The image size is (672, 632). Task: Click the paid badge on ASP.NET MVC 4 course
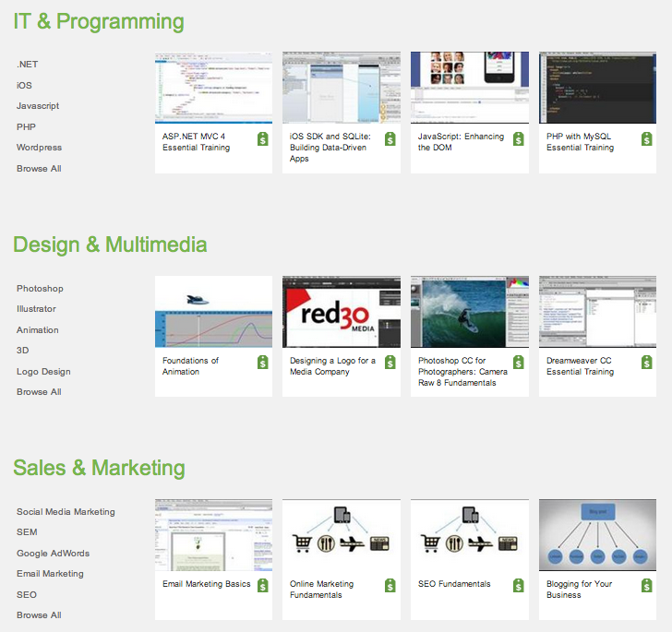[263, 138]
